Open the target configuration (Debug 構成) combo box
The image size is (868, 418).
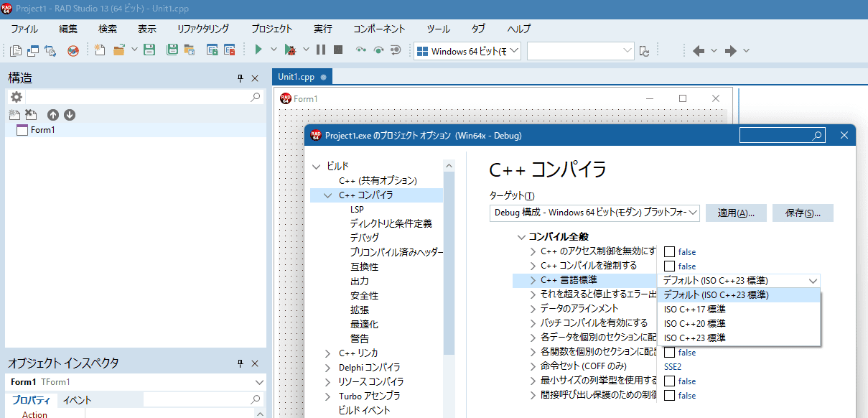(595, 213)
